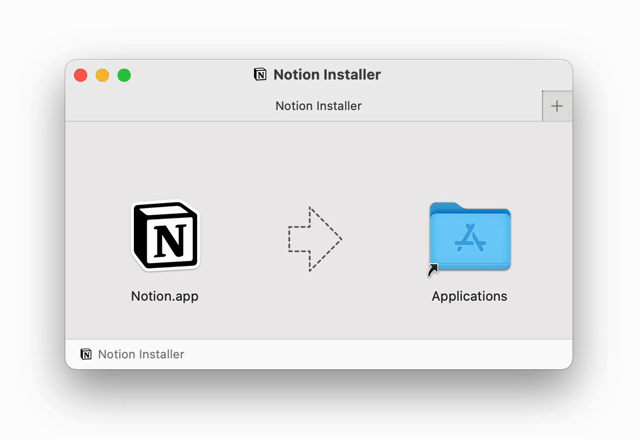640x439 pixels.
Task: Click the Notion disk icon in path bar
Action: pos(86,354)
